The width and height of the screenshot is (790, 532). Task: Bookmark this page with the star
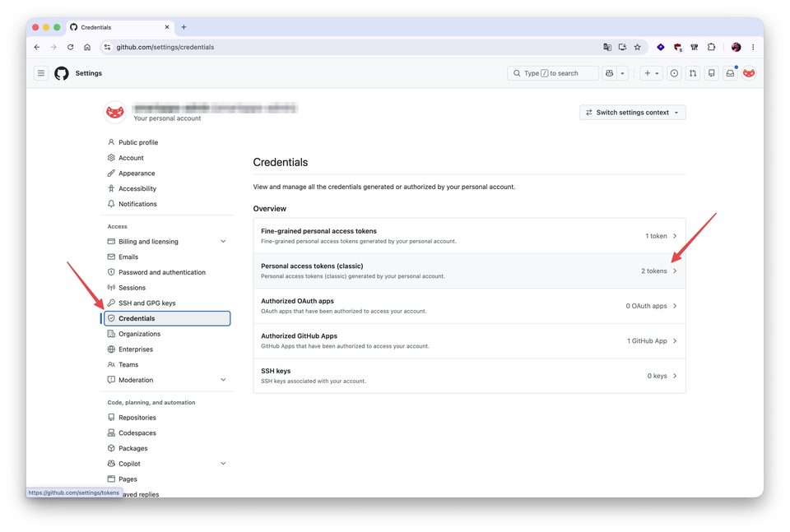(637, 47)
